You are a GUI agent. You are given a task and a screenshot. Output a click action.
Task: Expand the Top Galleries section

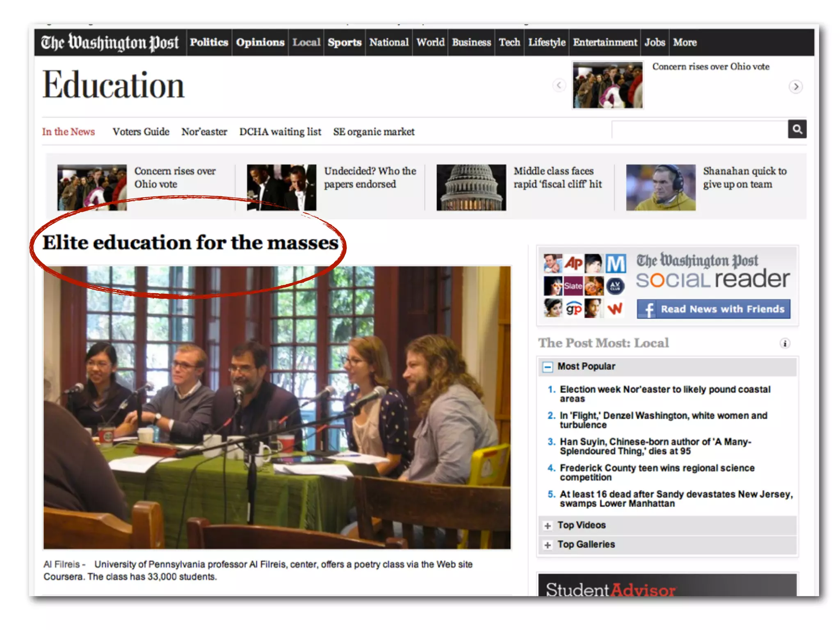[548, 545]
